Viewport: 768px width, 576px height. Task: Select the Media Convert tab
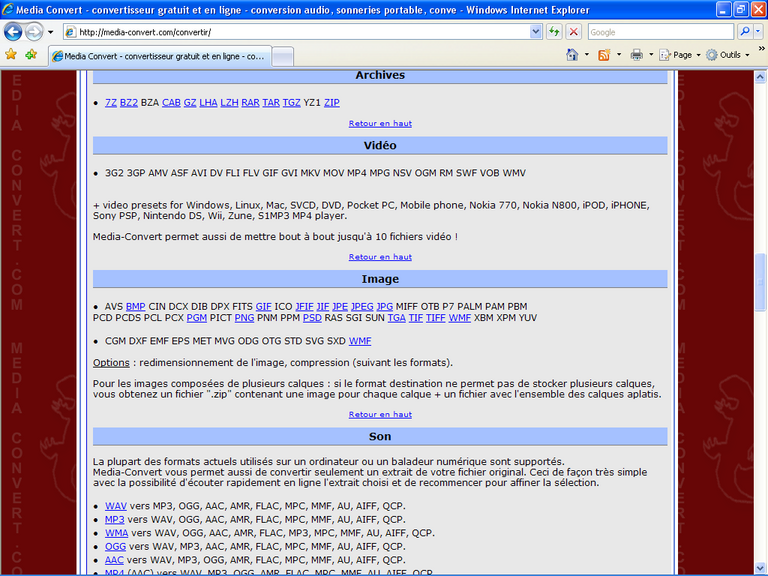coord(160,56)
